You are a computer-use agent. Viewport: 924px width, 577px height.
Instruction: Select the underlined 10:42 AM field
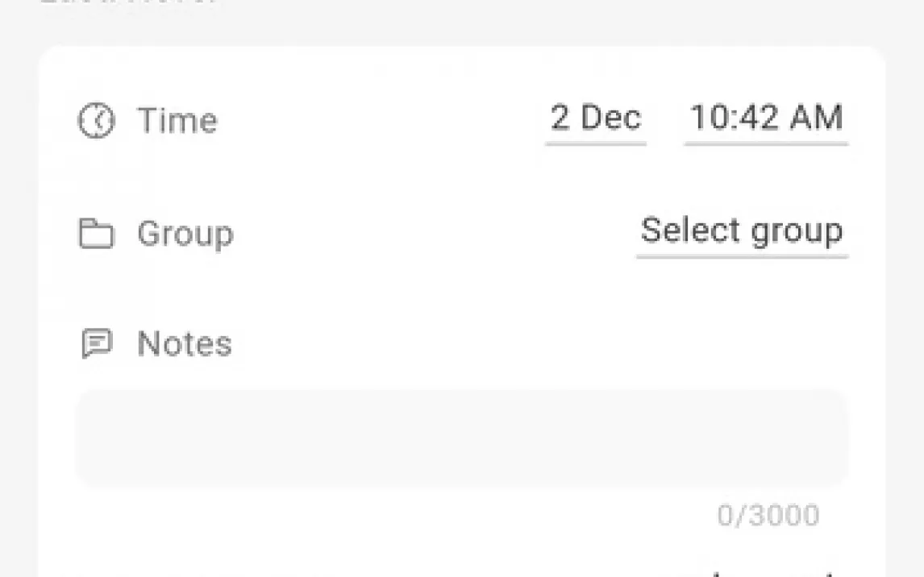coord(766,118)
